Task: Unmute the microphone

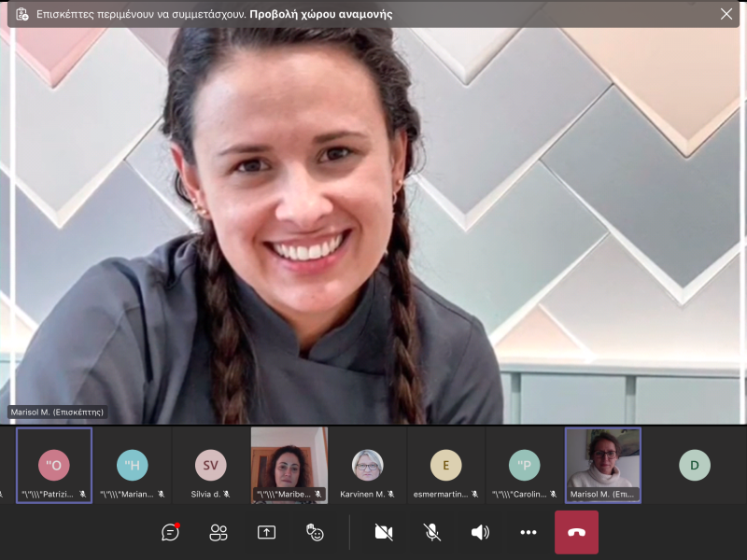Action: tap(431, 532)
